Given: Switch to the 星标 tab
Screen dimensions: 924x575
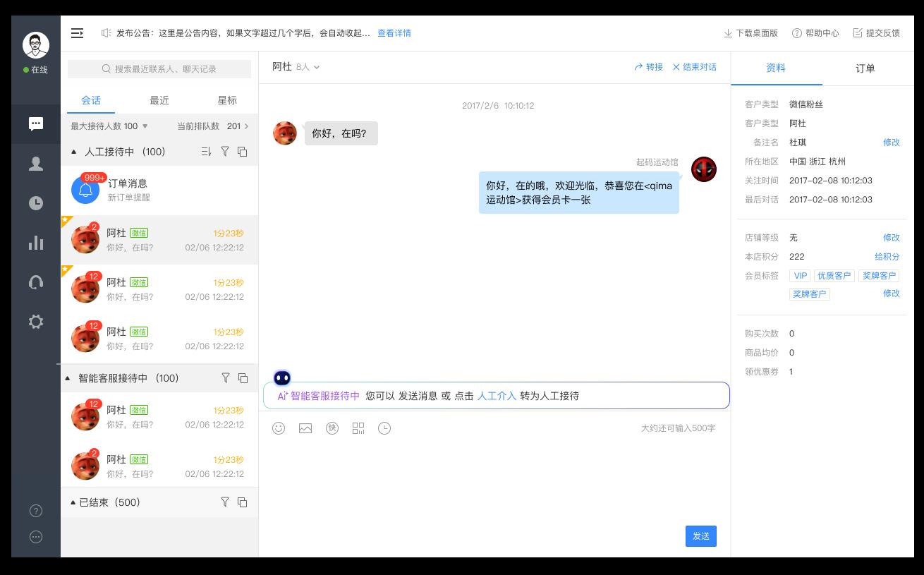Looking at the screenshot, I should pos(227,100).
